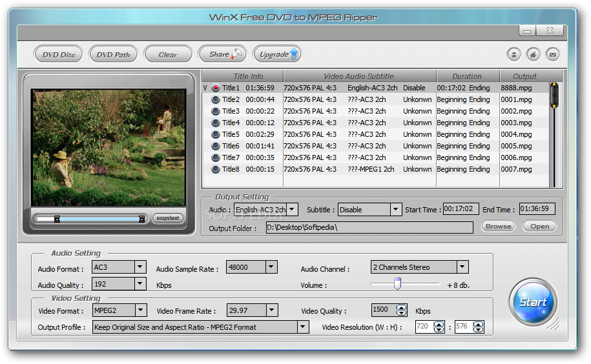Expand the Audio Quality dropdown
Image resolution: width=591 pixels, height=364 pixels.
coord(140,283)
